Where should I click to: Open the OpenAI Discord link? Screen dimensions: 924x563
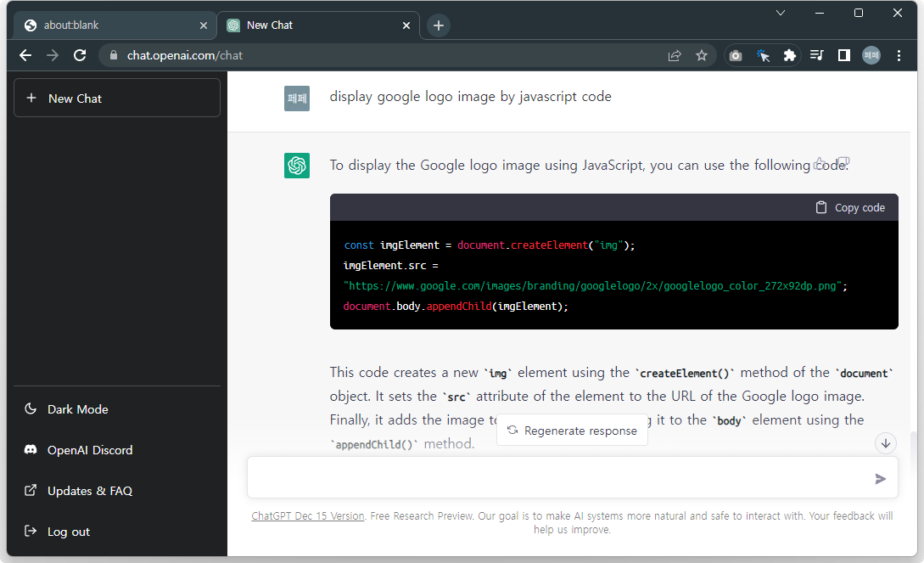tap(117, 450)
